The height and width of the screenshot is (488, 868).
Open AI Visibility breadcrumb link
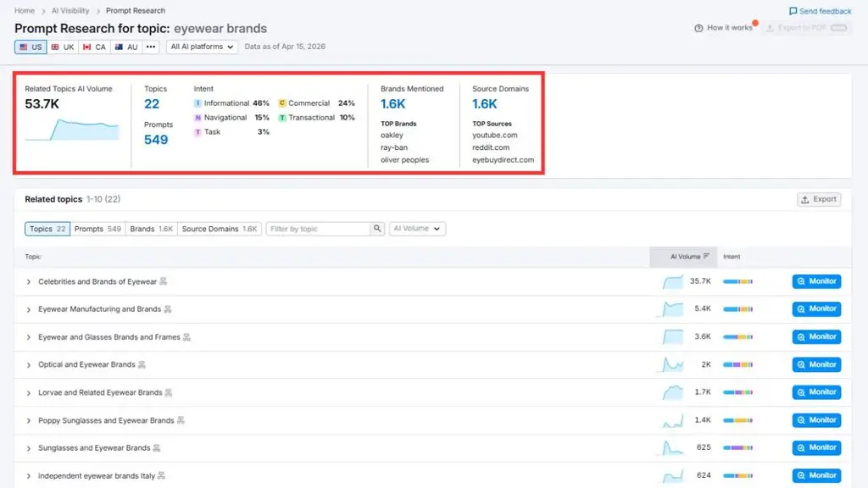pyautogui.click(x=70, y=10)
